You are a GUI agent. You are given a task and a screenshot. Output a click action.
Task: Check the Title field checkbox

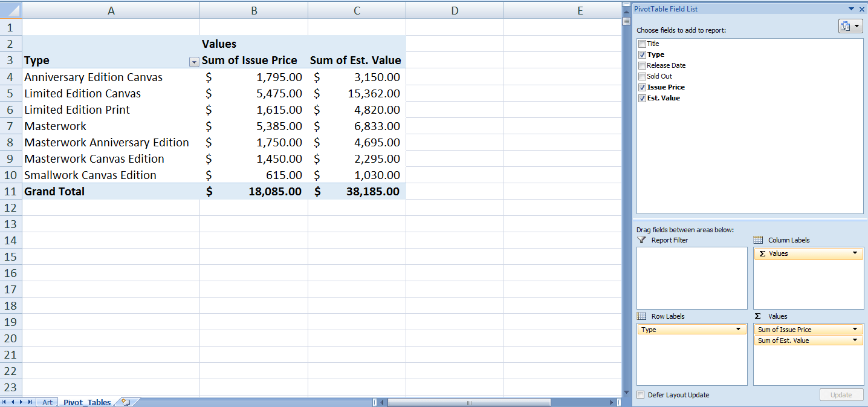(x=641, y=44)
